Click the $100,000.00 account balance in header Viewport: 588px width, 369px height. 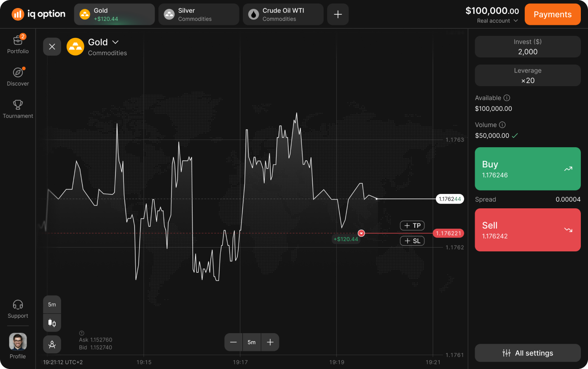(492, 11)
